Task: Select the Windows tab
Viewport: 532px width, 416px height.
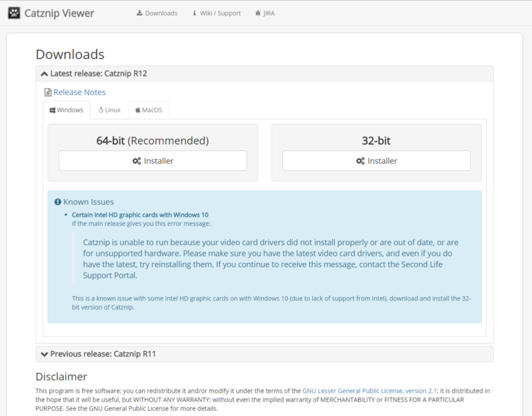Action: (x=67, y=110)
